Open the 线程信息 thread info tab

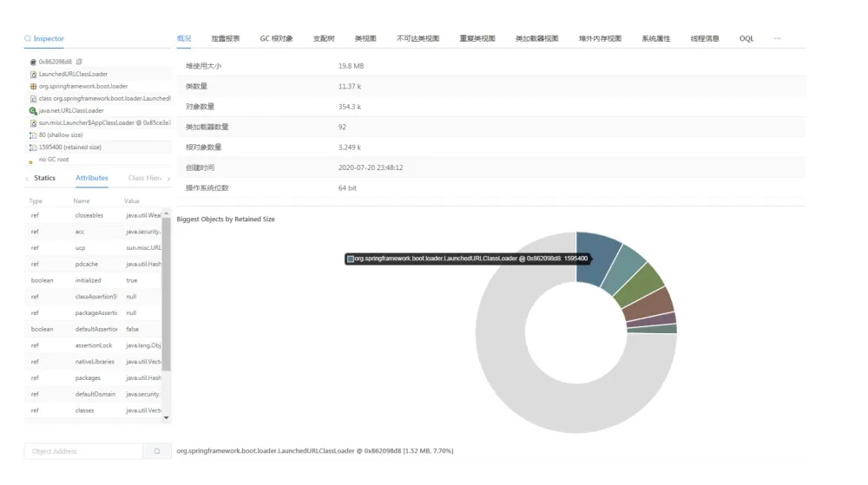(x=705, y=39)
